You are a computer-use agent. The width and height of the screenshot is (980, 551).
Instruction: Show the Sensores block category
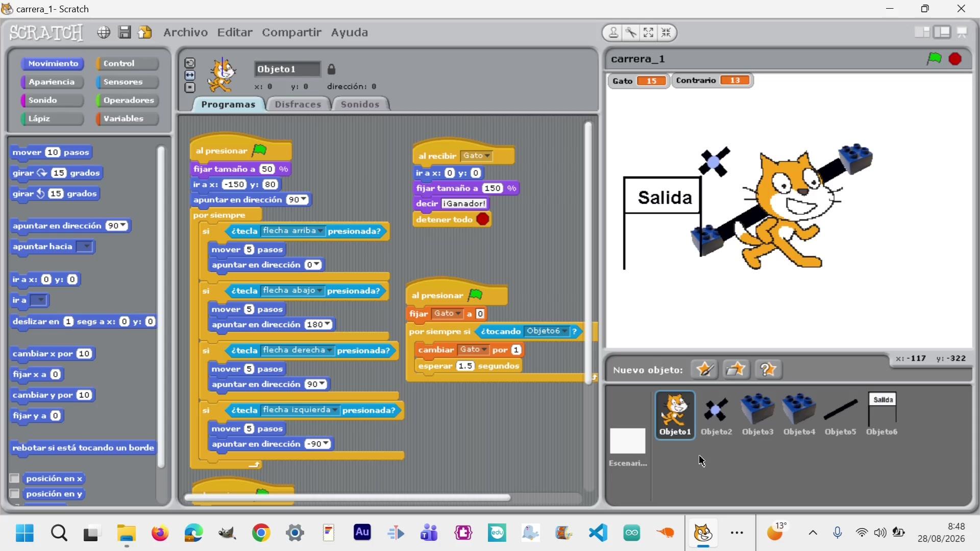coord(127,82)
